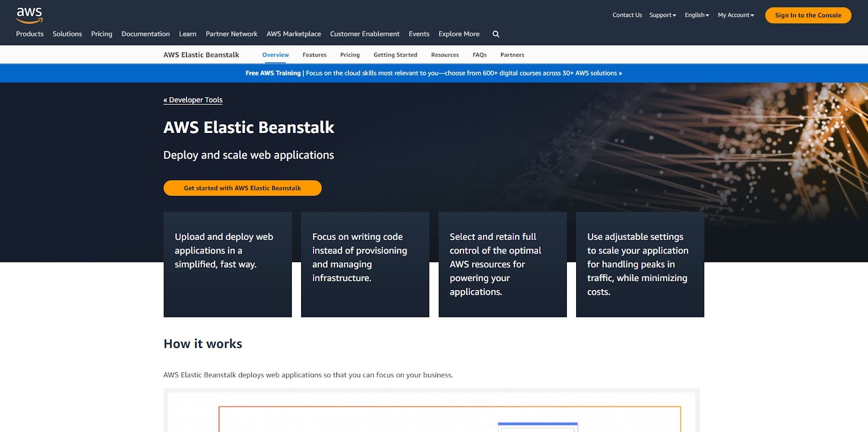Expand the My Account dropdown
The image size is (868, 432).
(736, 15)
